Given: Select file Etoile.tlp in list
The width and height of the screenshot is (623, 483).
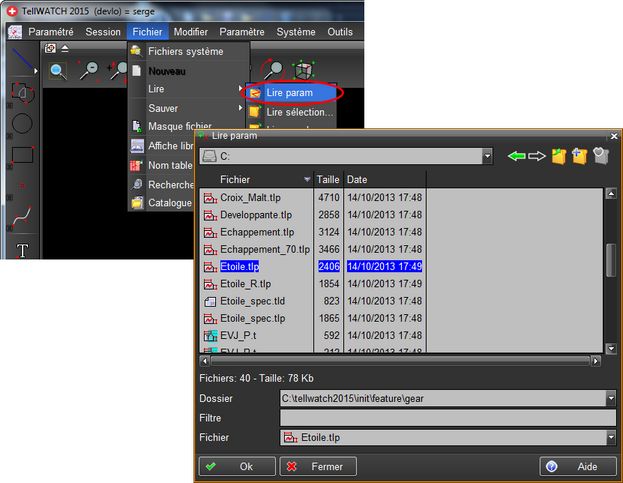Looking at the screenshot, I should tap(240, 267).
